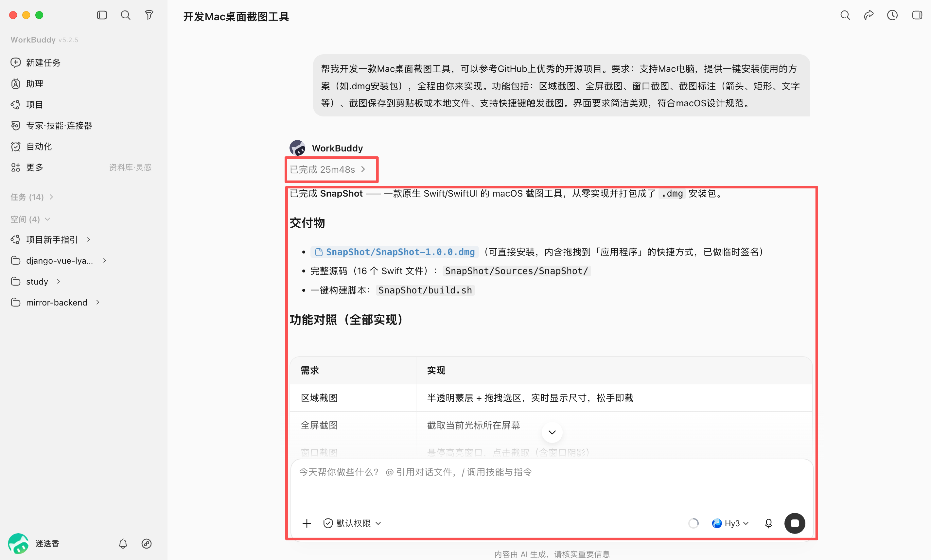931x560 pixels.
Task: Expand the study folder arrow
Action: coord(59,282)
